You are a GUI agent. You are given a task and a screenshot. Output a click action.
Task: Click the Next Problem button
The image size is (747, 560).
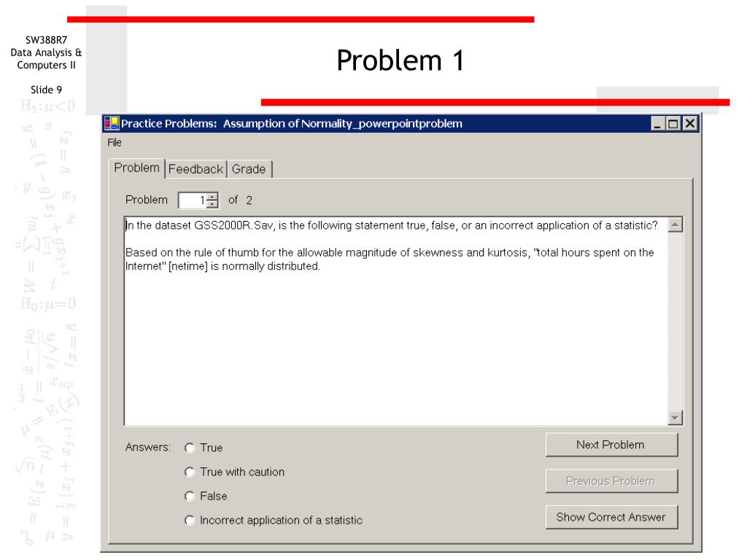tap(612, 445)
